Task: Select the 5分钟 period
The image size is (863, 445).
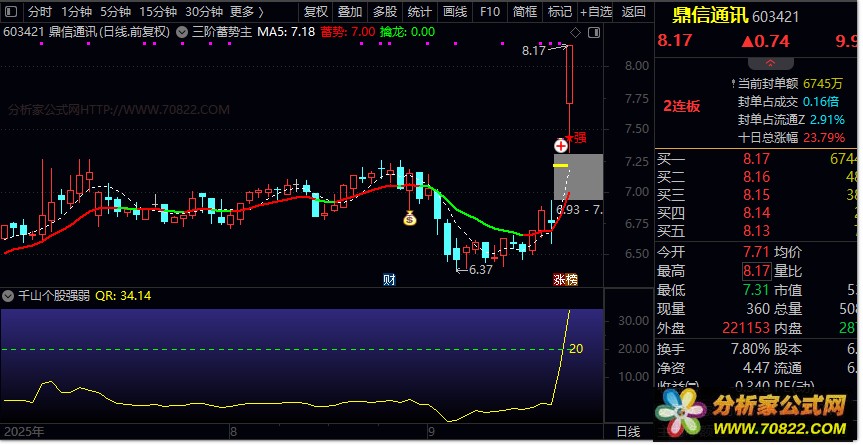Action: tap(115, 12)
